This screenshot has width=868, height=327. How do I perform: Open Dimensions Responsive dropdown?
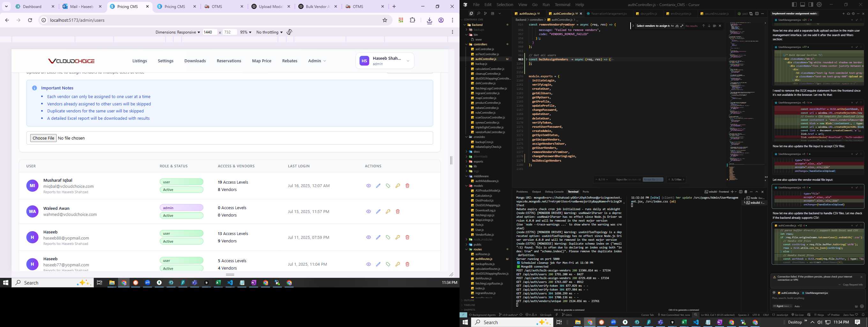(x=177, y=32)
